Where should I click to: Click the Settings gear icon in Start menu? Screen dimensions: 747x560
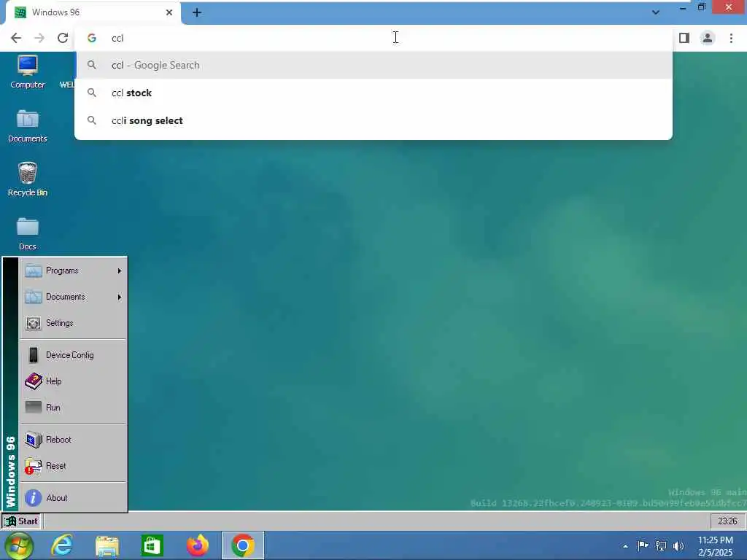click(x=34, y=323)
